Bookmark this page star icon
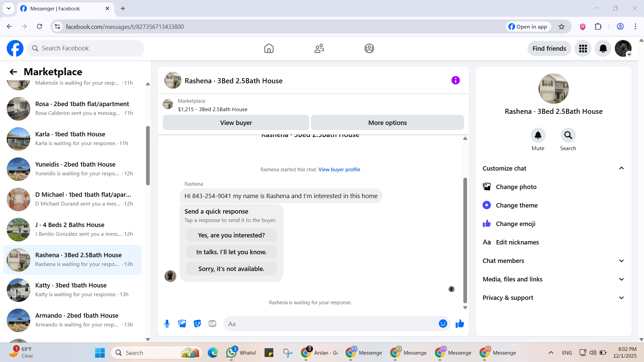The height and width of the screenshot is (362, 644). (x=561, y=27)
